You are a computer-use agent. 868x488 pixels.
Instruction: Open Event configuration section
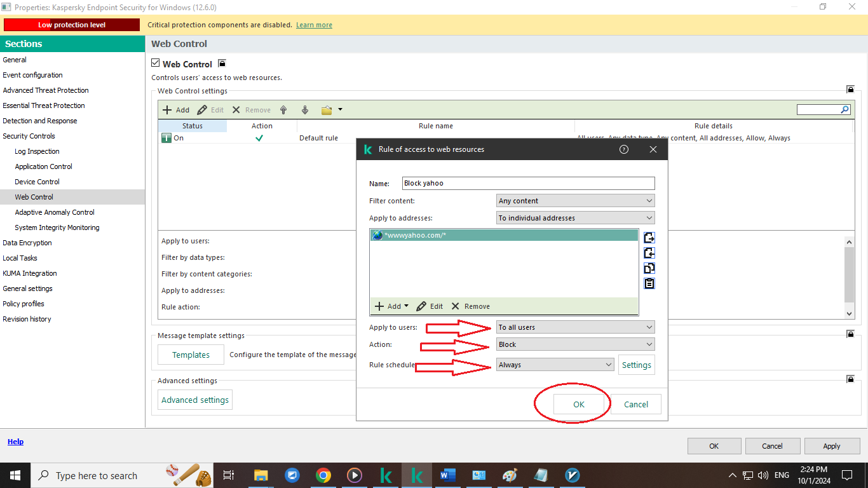pos(32,75)
